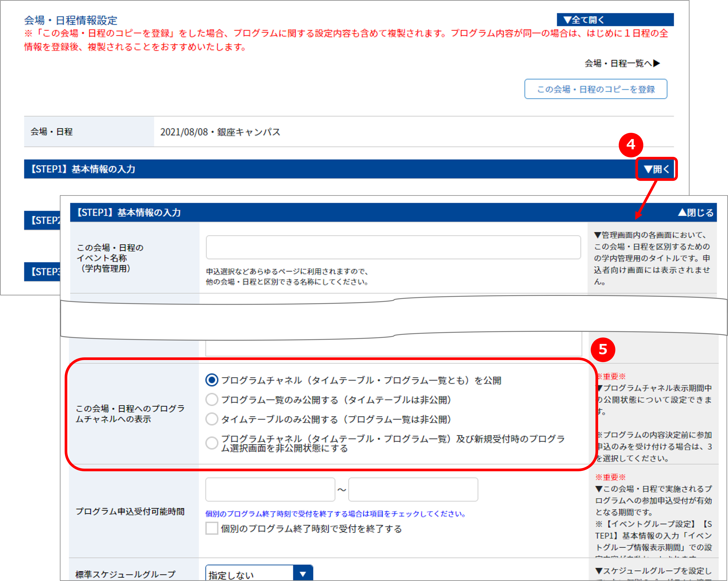Viewport: 728px width, 581px height.
Task: Click the 【STEP2 header bar in the back window
Action: pyautogui.click(x=42, y=220)
